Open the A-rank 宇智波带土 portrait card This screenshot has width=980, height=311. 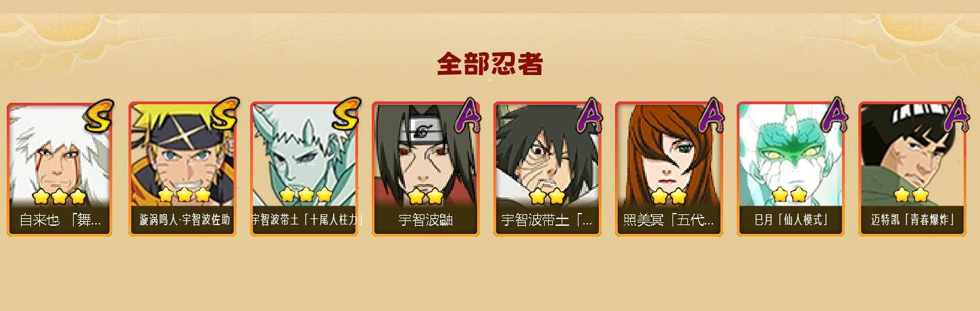(x=547, y=169)
